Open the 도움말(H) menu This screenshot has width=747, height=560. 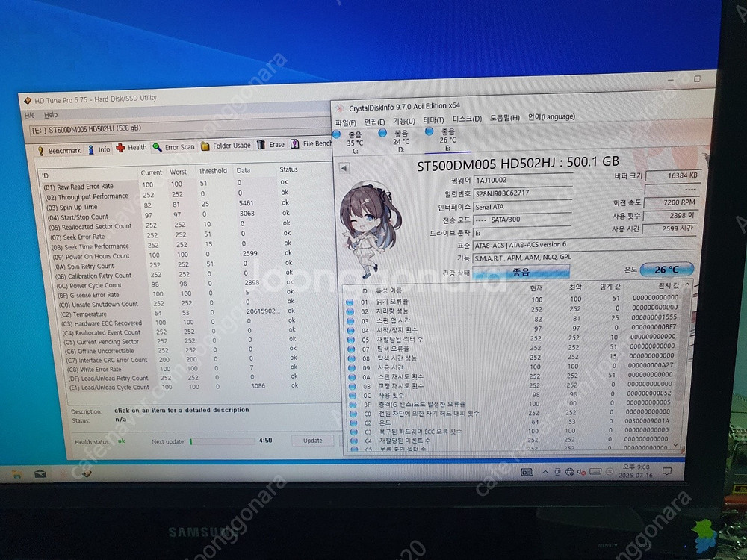tap(504, 118)
